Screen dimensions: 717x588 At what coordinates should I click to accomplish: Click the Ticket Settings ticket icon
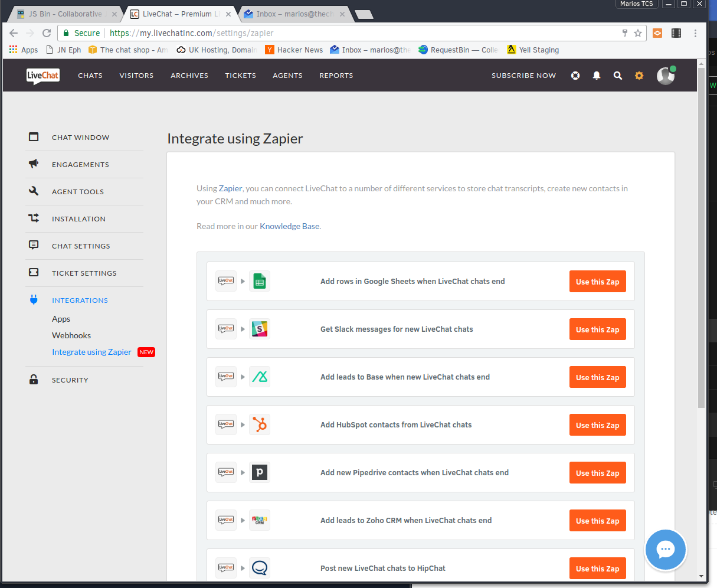[x=34, y=272]
